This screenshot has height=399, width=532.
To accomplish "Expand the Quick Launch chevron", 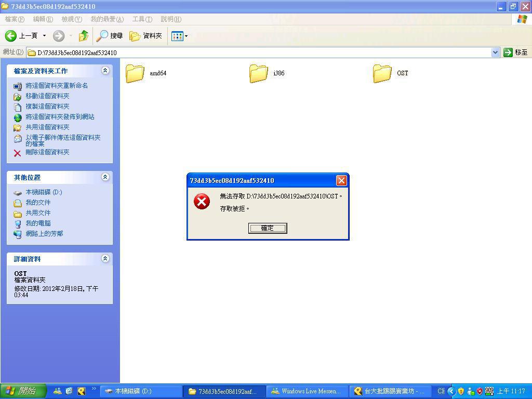I will 94,389.
